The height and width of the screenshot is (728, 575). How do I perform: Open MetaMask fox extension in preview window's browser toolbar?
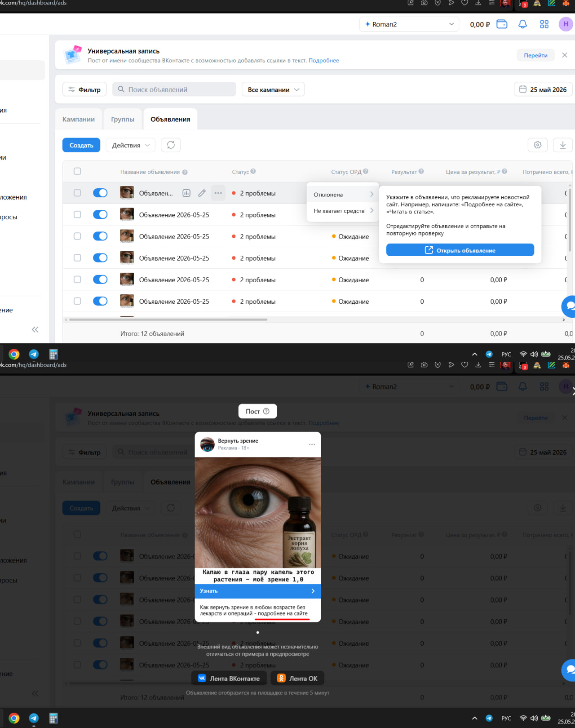566,365
